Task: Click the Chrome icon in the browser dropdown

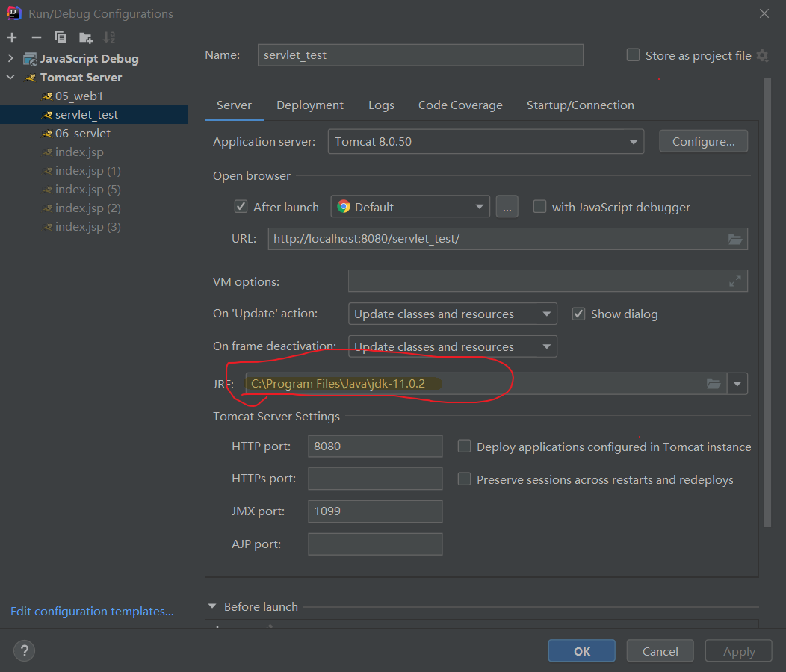Action: [x=344, y=207]
